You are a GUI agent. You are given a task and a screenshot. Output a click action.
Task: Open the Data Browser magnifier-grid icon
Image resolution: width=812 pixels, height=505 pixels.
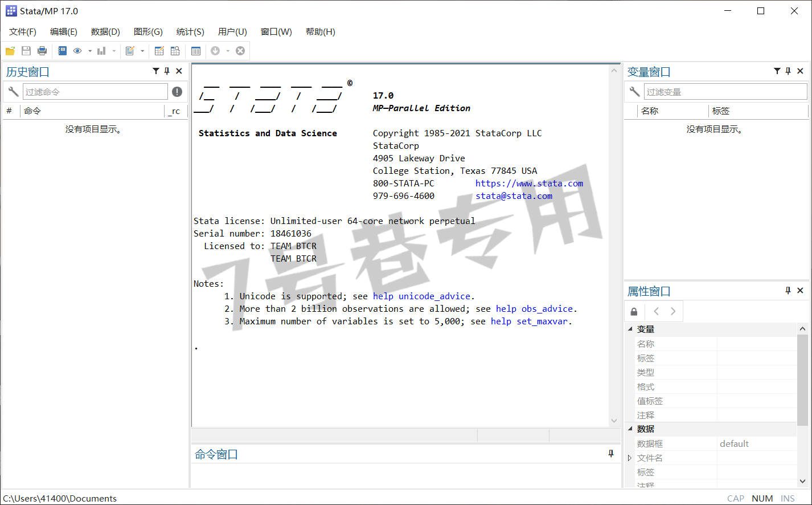(175, 51)
